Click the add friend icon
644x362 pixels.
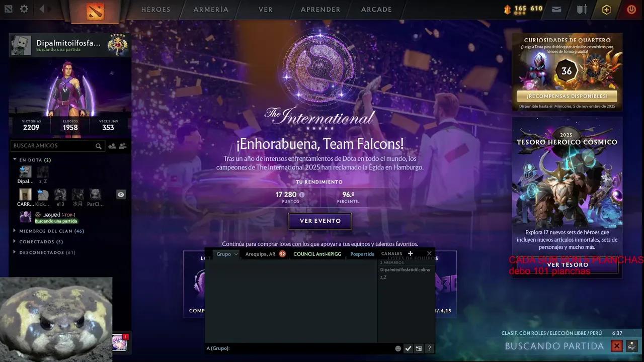pyautogui.click(x=112, y=146)
